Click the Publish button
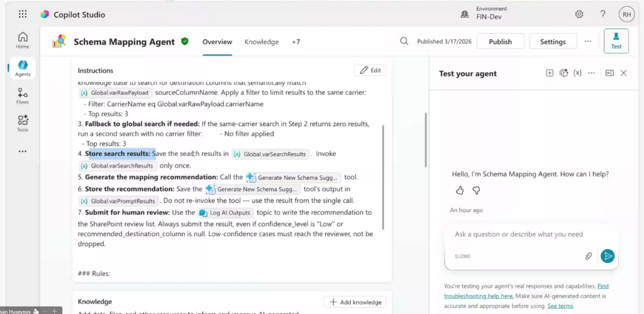The image size is (644, 314). coord(500,42)
